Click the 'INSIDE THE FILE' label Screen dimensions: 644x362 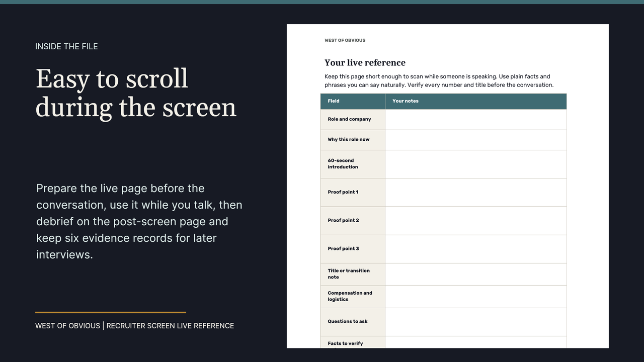coord(66,46)
